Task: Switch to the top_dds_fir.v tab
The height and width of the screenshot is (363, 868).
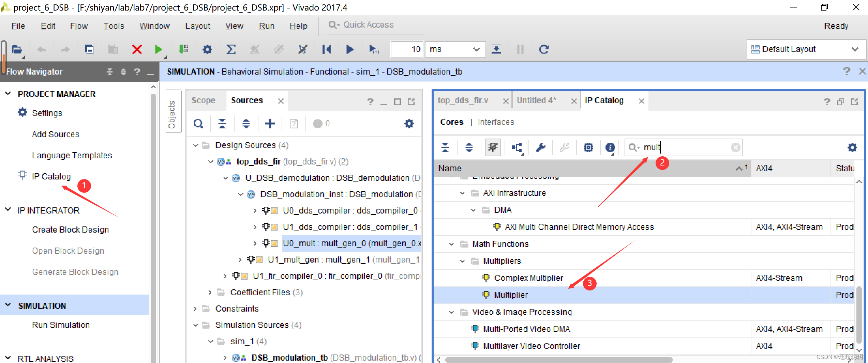Action: (x=463, y=100)
